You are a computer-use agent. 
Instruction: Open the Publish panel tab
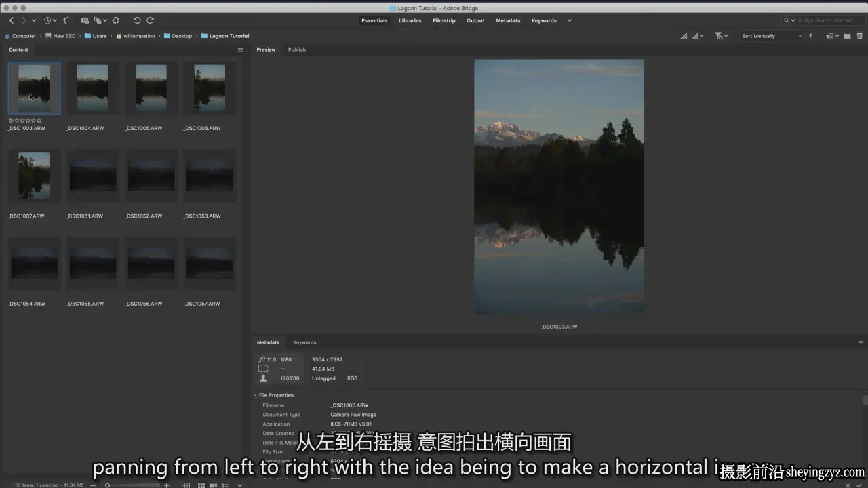pos(297,49)
